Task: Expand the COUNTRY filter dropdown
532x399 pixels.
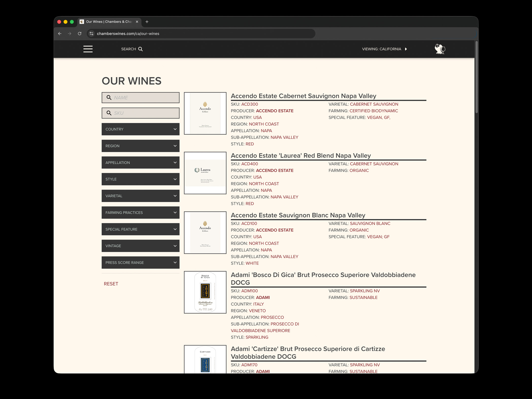Action: (140, 129)
